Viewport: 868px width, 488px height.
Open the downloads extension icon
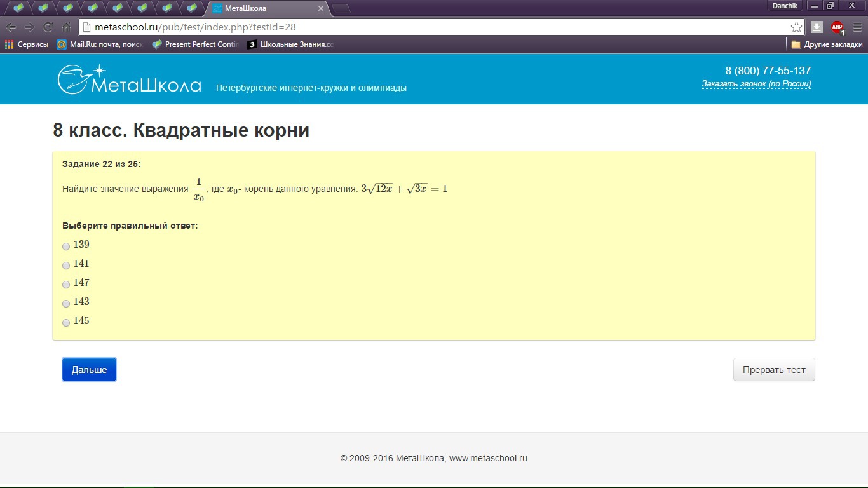pyautogui.click(x=817, y=27)
